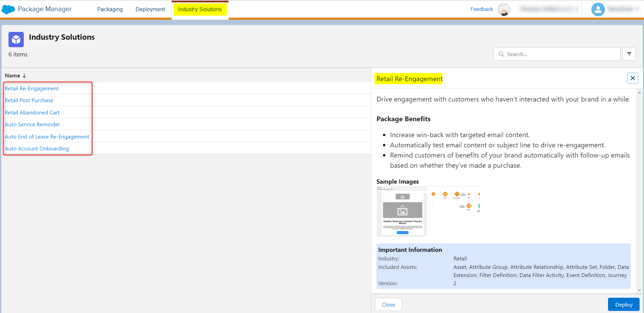Open the blurred account name dropdown in header
Image resolution: width=644 pixels, height=313 pixels.
click(x=550, y=9)
